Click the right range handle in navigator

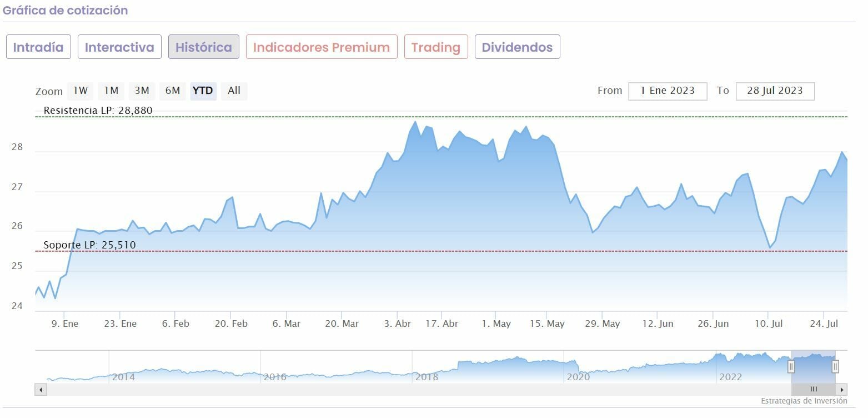(x=835, y=366)
